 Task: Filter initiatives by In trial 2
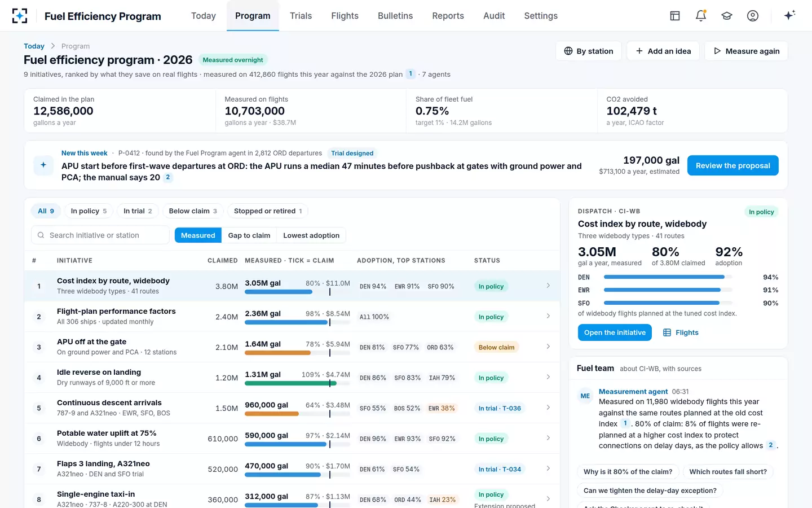tap(138, 211)
